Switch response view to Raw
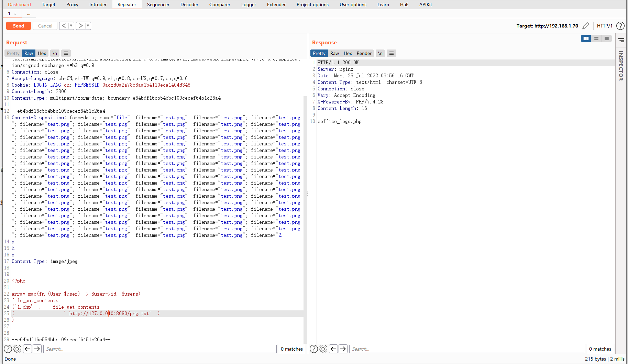The image size is (628, 364). click(334, 53)
